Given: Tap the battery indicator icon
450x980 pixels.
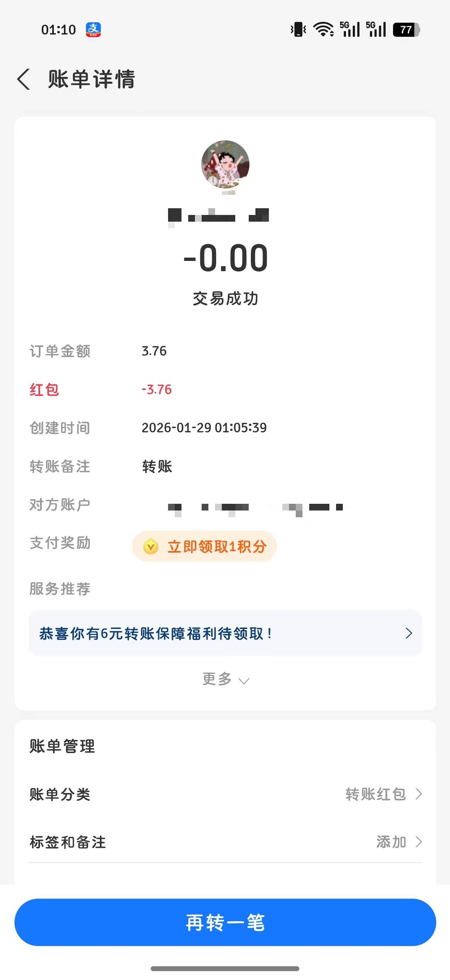Looking at the screenshot, I should (406, 30).
